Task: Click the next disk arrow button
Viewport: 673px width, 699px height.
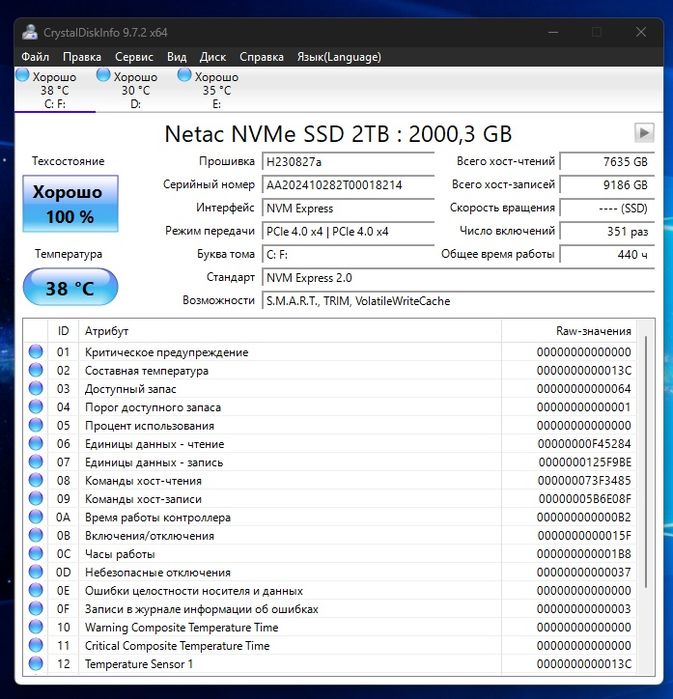Action: click(x=644, y=133)
